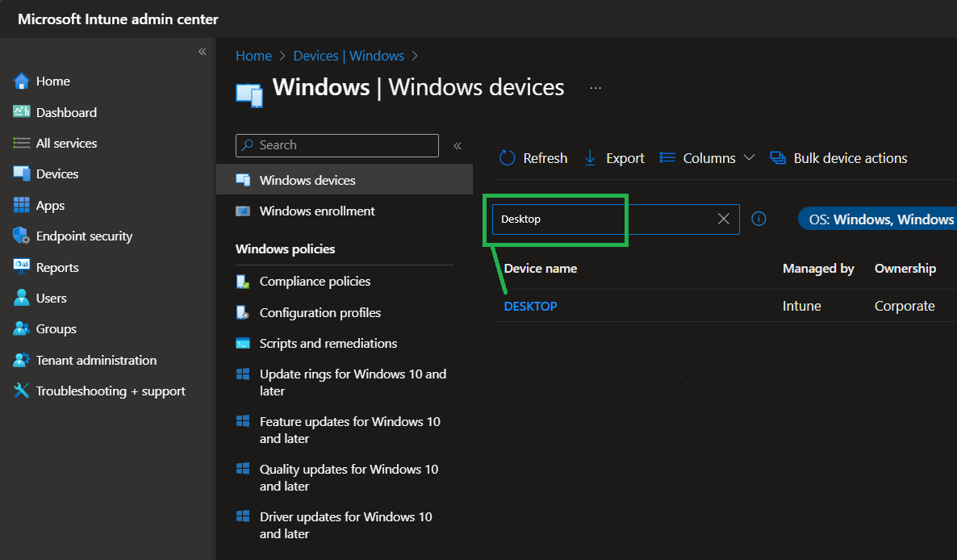Click Bulk device actions button
Viewport: 957px width, 560px height.
click(839, 158)
